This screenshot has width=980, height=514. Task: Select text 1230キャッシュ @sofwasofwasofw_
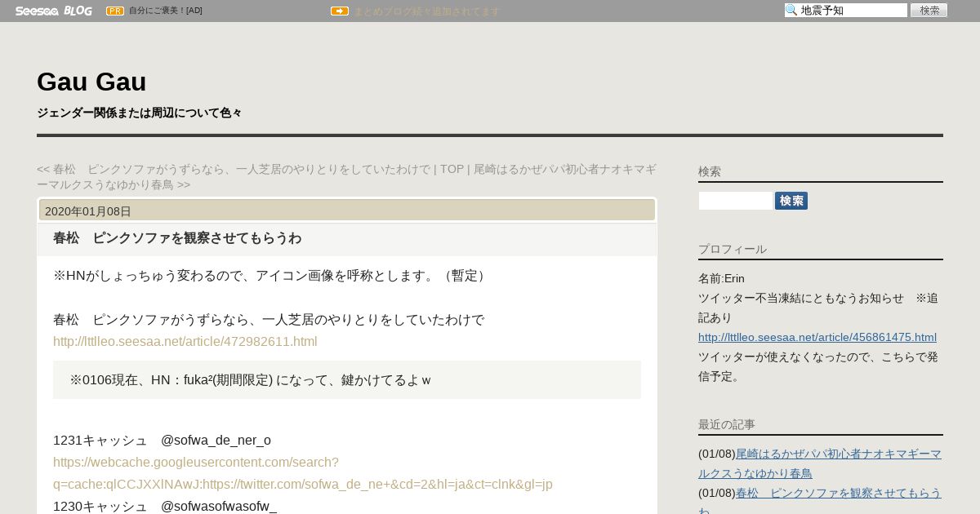[165, 506]
